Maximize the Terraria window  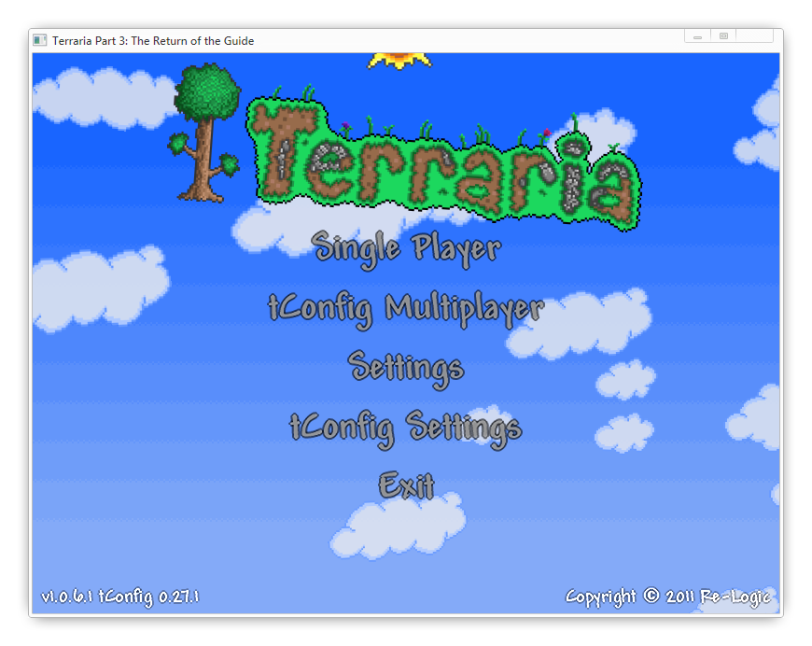coord(723,36)
